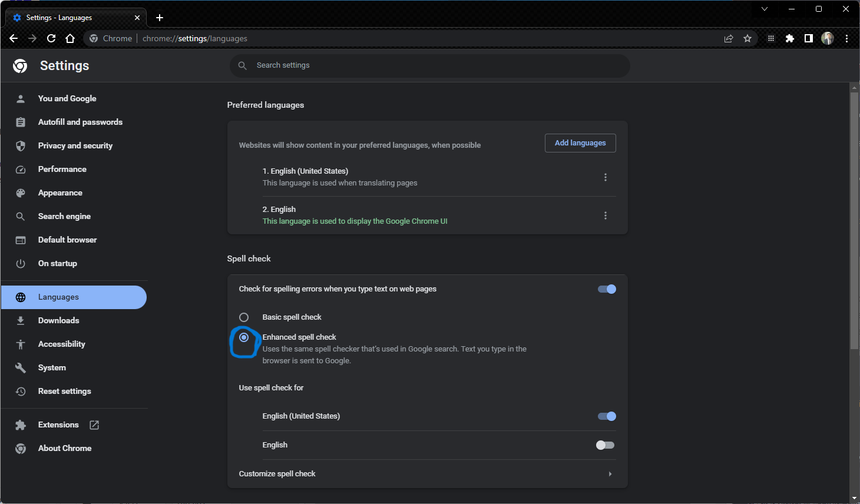Image resolution: width=860 pixels, height=504 pixels.
Task: Open Extensions link in the sidebar
Action: [58, 425]
